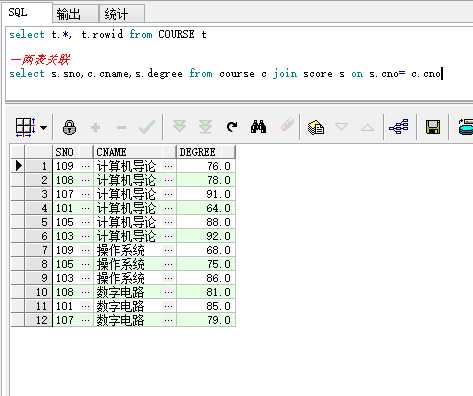This screenshot has width=473, height=396.
Task: Click DEGREE cell '88.0'
Action: coord(206,222)
